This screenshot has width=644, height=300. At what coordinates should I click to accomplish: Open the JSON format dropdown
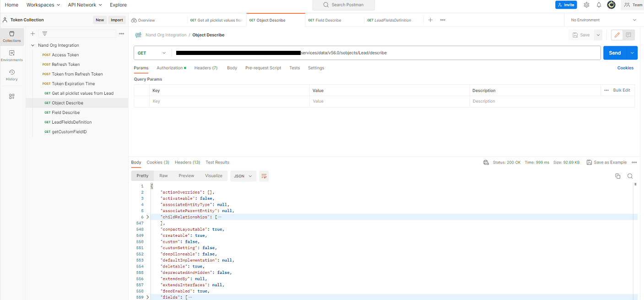(243, 176)
